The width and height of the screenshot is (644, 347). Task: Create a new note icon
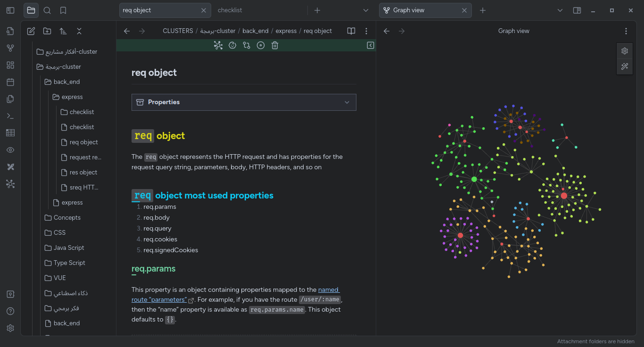(x=31, y=31)
